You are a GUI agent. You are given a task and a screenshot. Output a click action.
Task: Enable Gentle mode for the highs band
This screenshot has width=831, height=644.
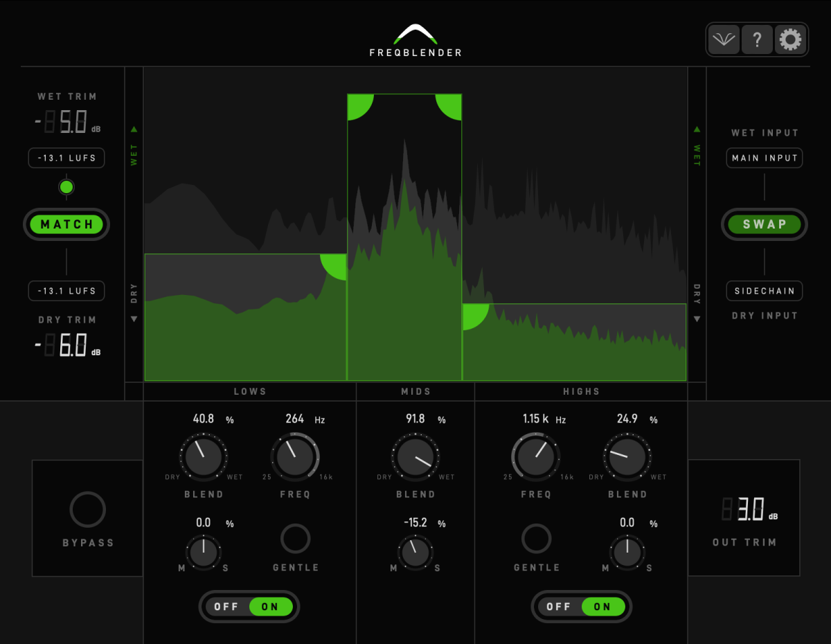click(x=537, y=538)
